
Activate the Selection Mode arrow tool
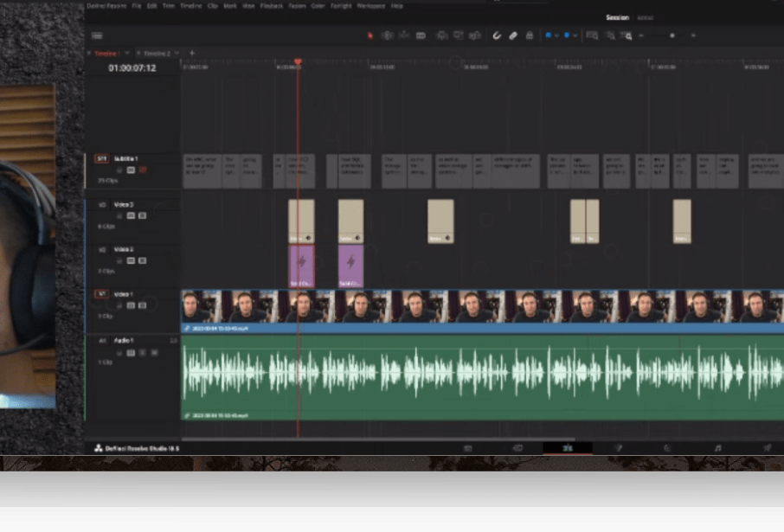pyautogui.click(x=370, y=35)
